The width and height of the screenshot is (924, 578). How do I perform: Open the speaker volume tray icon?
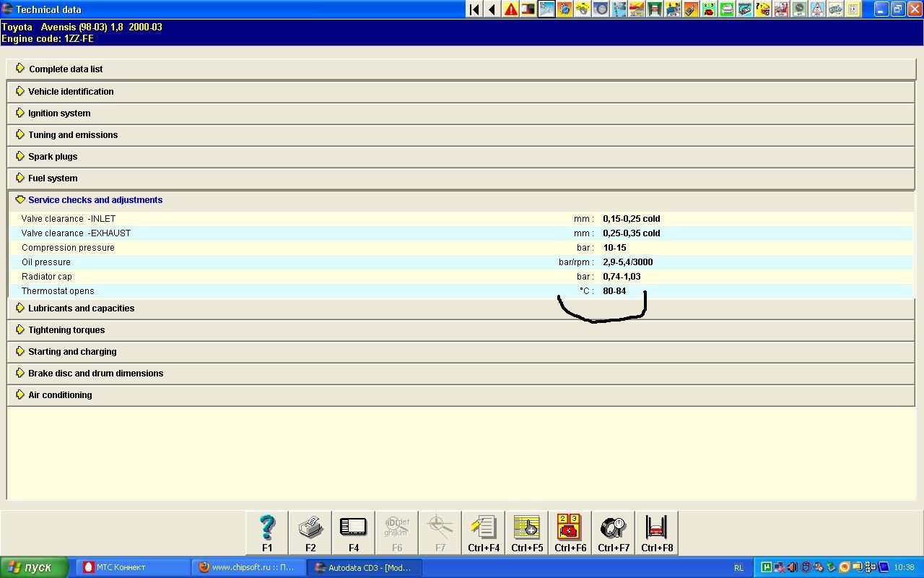(x=792, y=567)
